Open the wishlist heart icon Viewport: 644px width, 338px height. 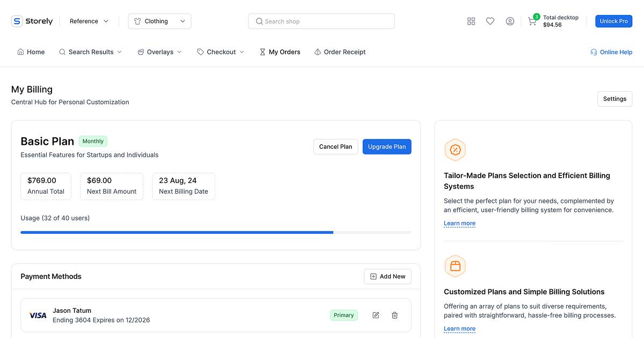[490, 21]
